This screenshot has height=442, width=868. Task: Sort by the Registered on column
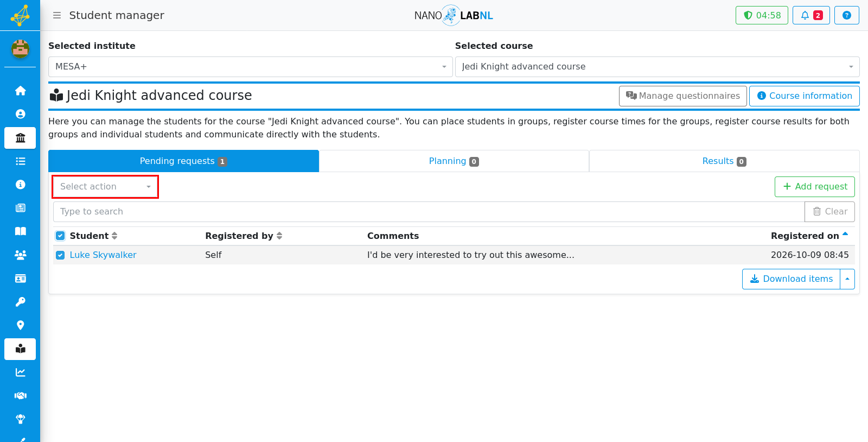tap(809, 236)
